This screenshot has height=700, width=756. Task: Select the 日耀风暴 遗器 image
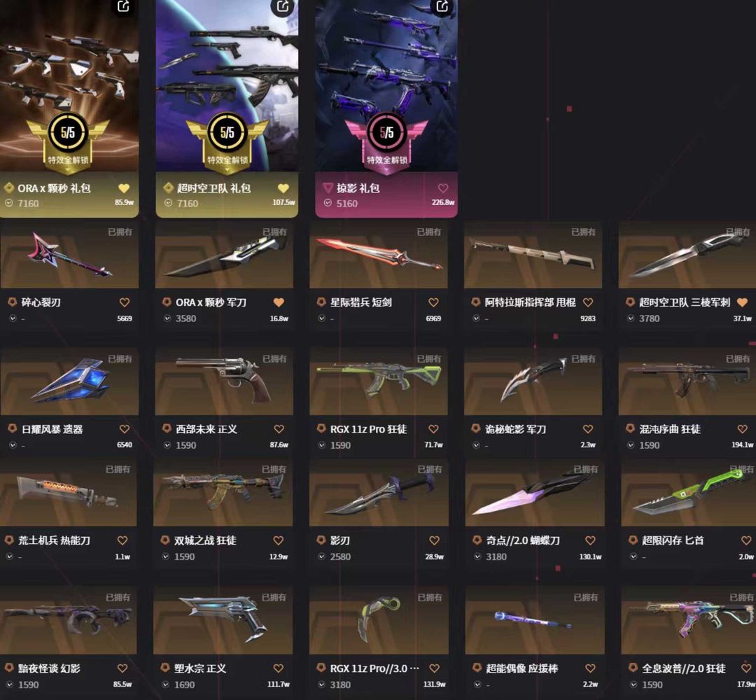pos(69,381)
